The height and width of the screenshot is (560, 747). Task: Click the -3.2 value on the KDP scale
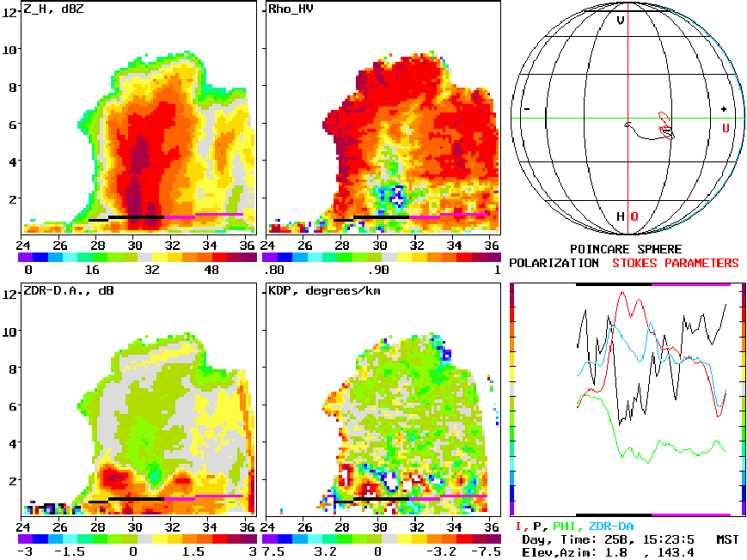pos(441,552)
